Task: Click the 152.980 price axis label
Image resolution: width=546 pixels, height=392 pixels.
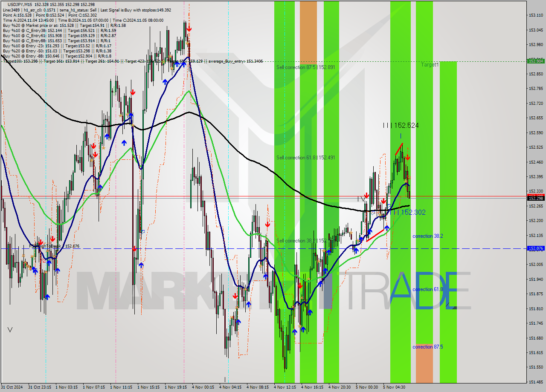Action: (x=536, y=45)
